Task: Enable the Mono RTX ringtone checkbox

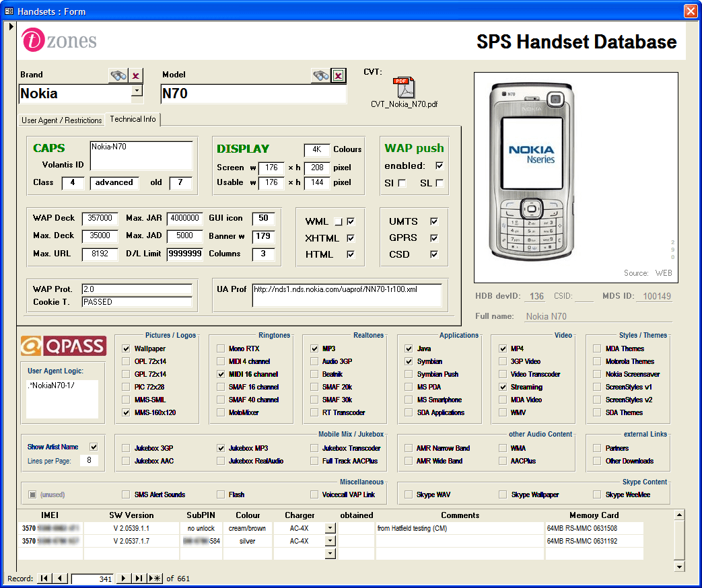Action: pos(221,349)
